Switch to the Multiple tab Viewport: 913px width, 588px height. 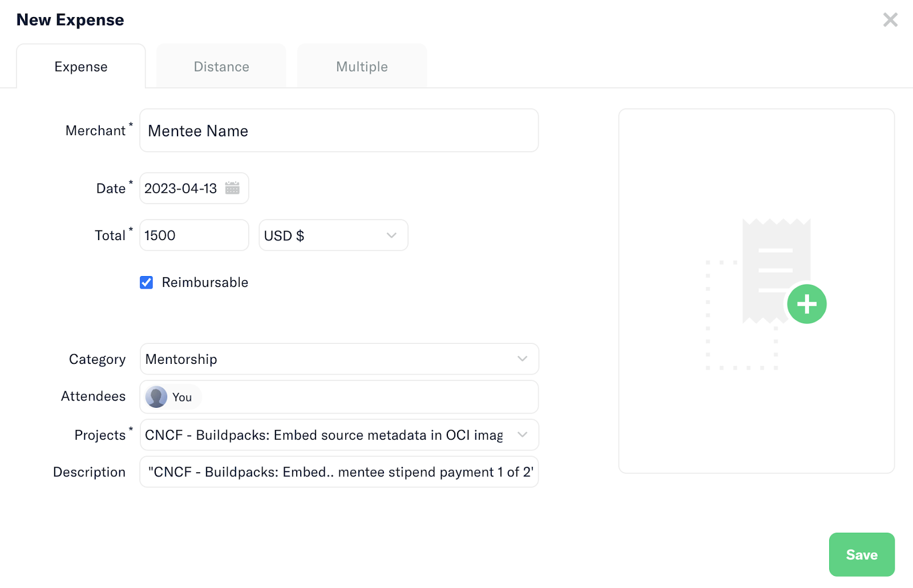[362, 67]
